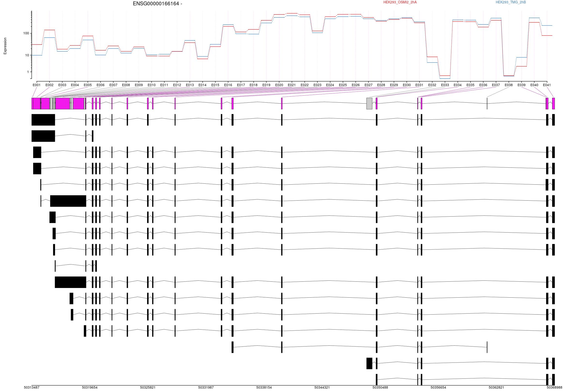Select the HEK293_OSMI2_2hA legend label
The image size is (581, 392).
point(400,2)
